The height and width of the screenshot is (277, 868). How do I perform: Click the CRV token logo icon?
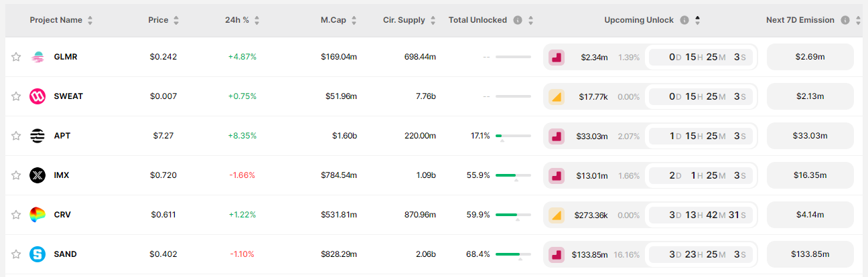(x=38, y=215)
